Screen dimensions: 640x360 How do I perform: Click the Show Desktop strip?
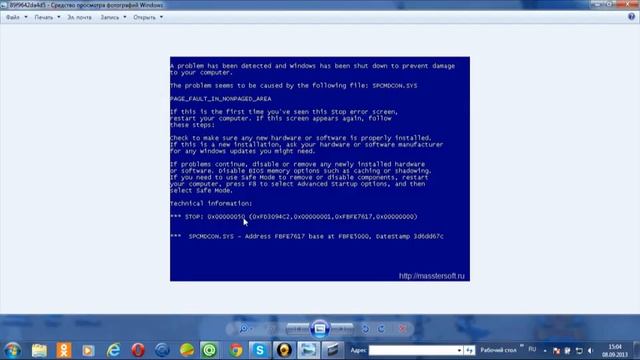637,351
